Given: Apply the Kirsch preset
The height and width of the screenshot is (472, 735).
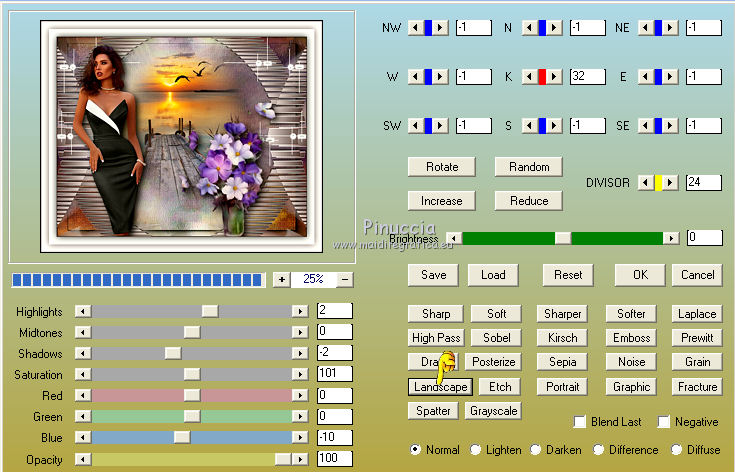Looking at the screenshot, I should [562, 337].
